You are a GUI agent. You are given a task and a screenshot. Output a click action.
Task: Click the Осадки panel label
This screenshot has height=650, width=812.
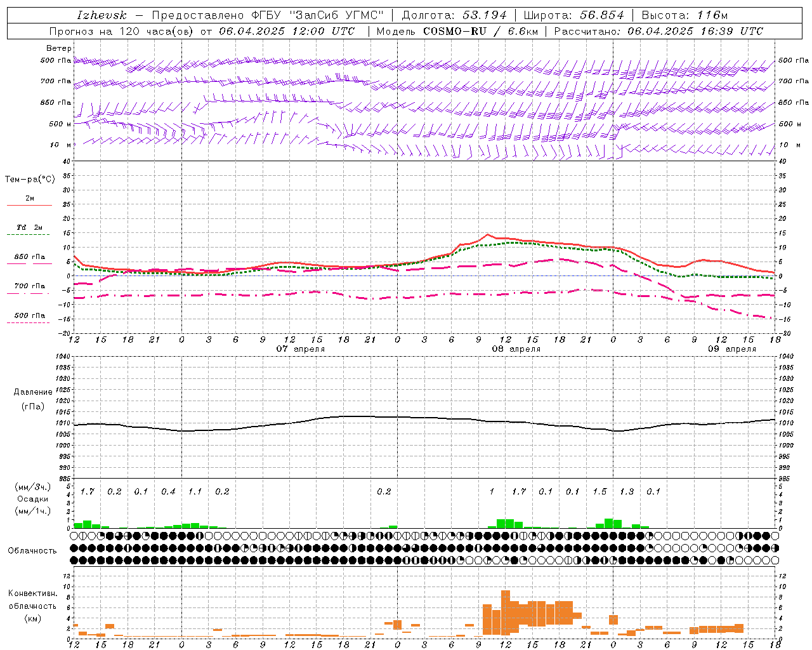(x=33, y=499)
